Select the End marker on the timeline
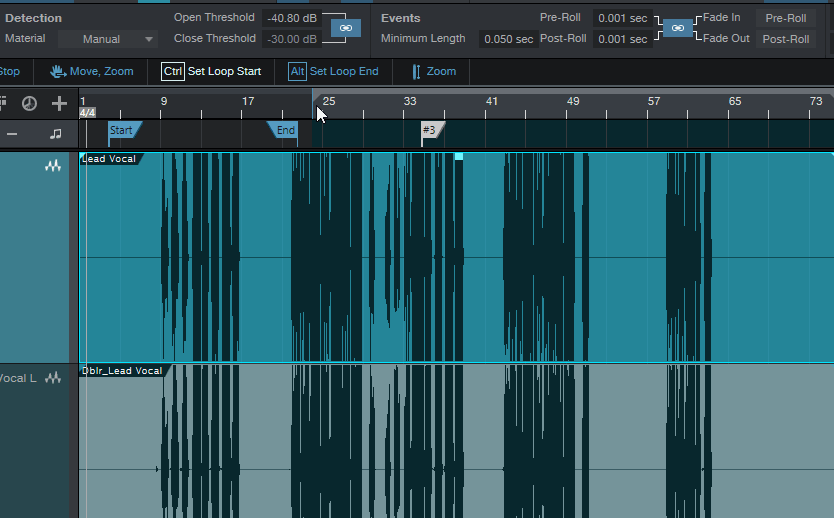The image size is (834, 518). click(x=285, y=130)
